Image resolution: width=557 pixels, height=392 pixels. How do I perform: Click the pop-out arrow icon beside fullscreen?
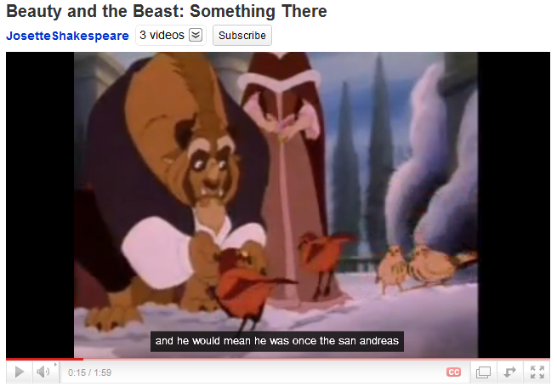509,372
